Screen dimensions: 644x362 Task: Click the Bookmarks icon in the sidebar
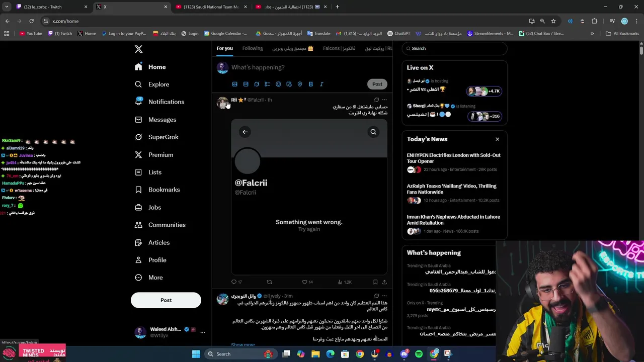coord(138,190)
